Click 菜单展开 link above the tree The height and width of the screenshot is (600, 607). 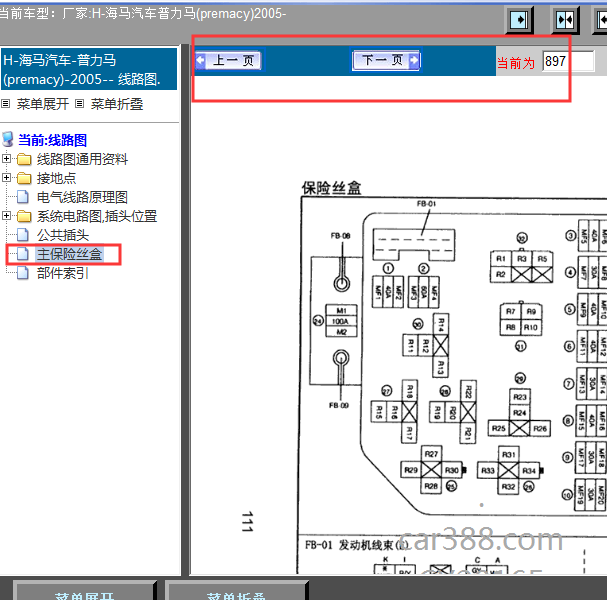43,104
